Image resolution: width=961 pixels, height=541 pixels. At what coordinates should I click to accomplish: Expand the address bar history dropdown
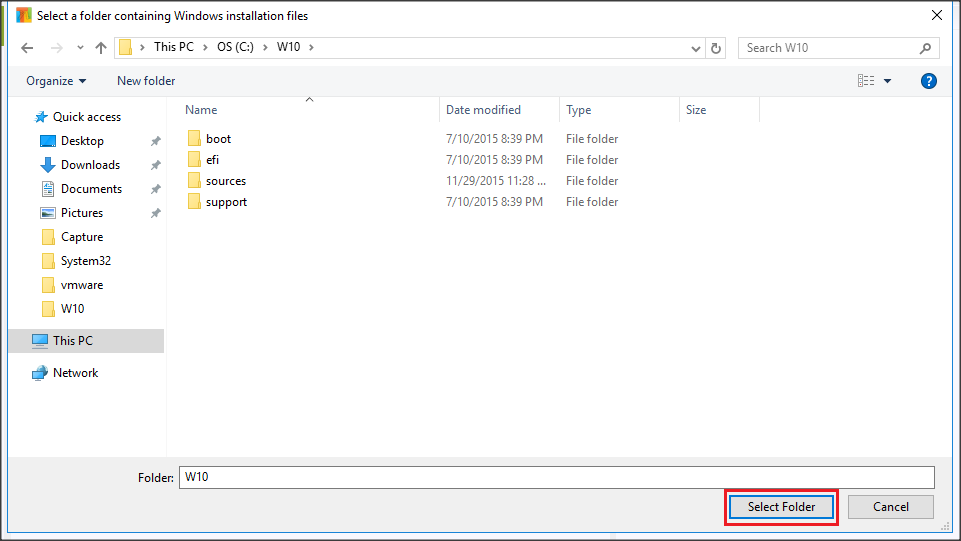[696, 48]
